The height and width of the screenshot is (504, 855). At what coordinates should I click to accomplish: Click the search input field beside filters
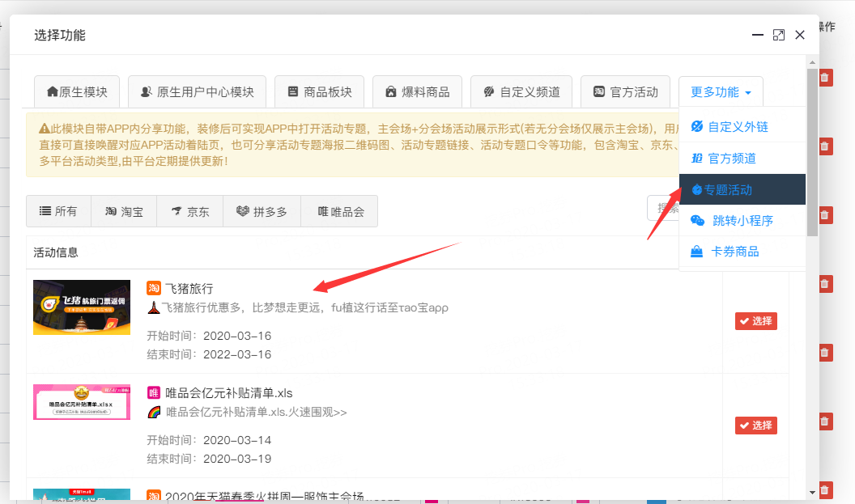663,208
